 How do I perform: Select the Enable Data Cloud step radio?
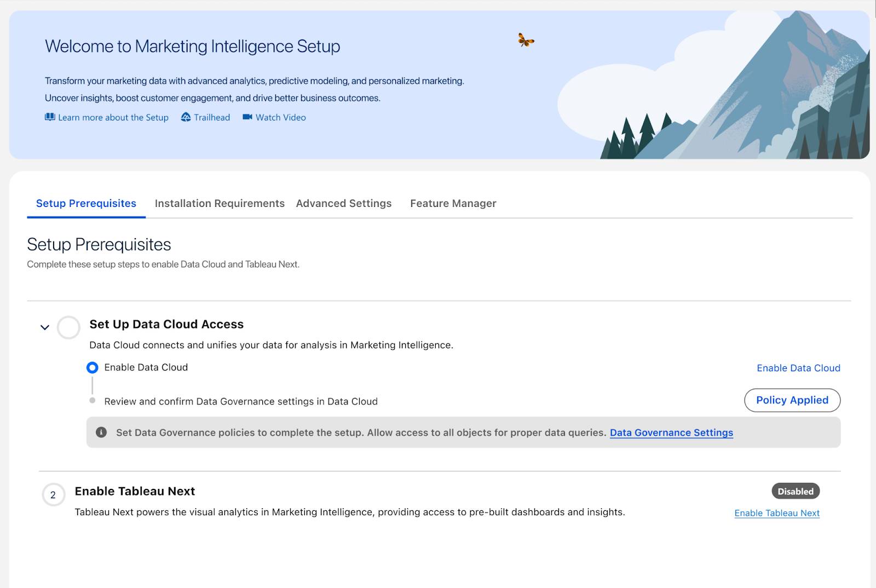click(x=93, y=367)
